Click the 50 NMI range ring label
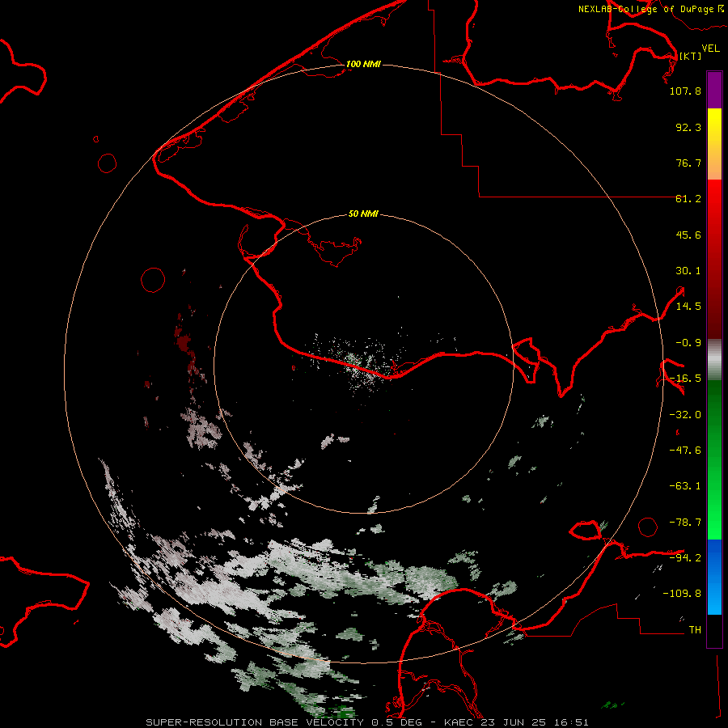This screenshot has width=728, height=728. 363,214
